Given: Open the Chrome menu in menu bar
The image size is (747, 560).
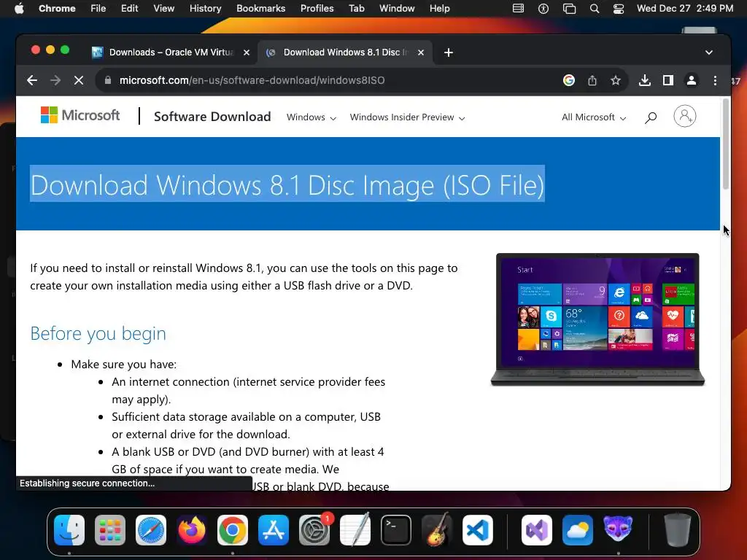Looking at the screenshot, I should pyautogui.click(x=57, y=8).
